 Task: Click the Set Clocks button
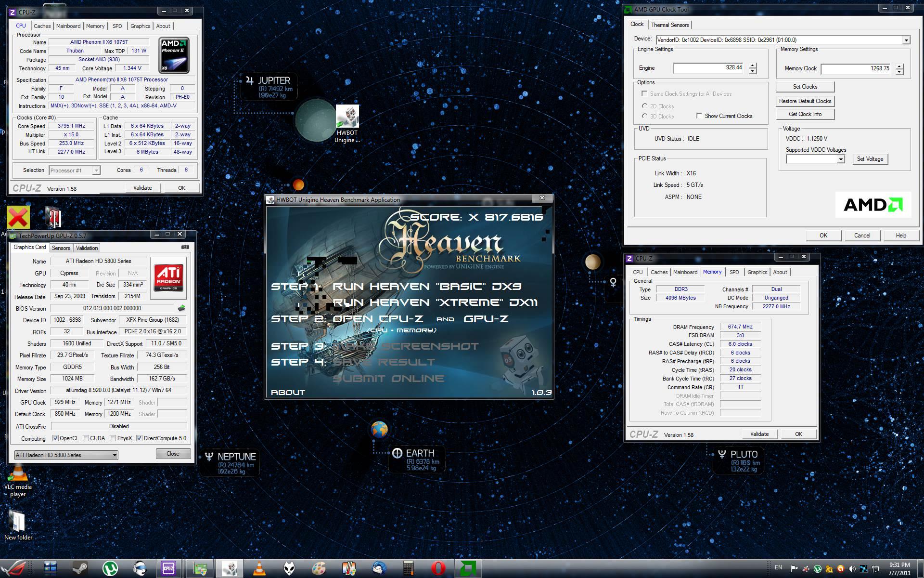[x=805, y=87]
